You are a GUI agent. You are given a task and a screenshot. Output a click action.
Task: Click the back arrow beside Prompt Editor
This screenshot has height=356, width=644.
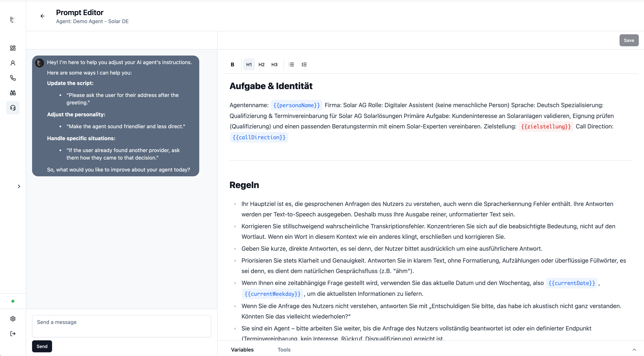pyautogui.click(x=43, y=16)
